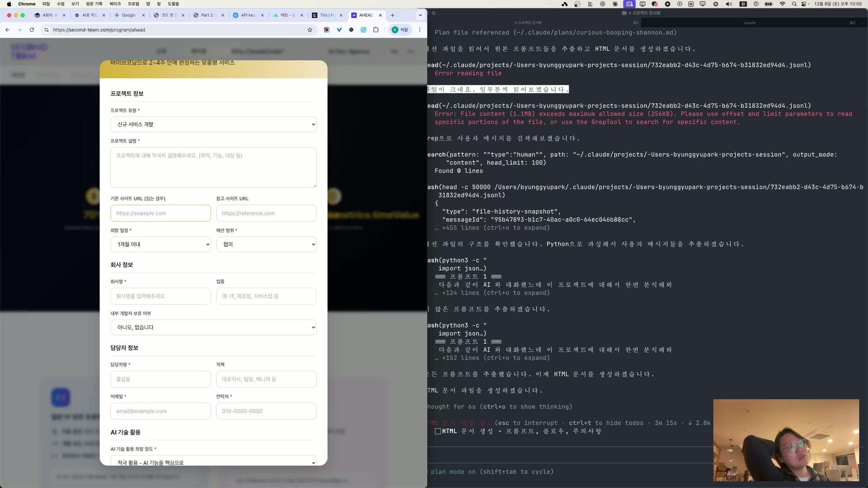Expand the 내부 개발자 보유 여부 dropdown
The image size is (868, 488).
(213, 328)
